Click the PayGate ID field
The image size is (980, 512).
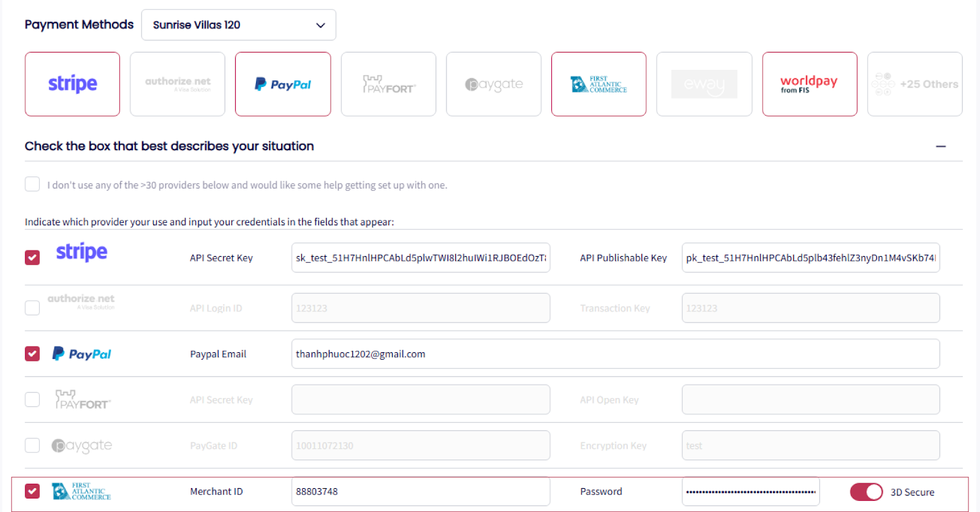pos(421,446)
